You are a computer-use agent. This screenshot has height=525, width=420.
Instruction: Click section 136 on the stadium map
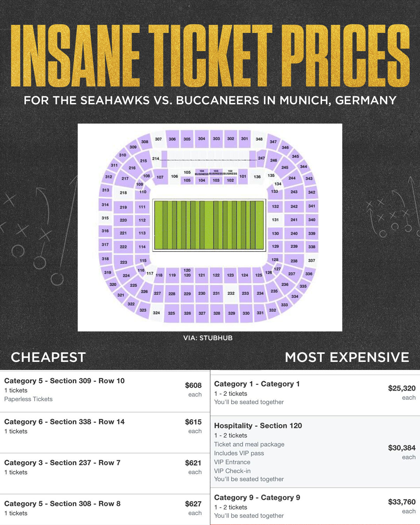point(257,177)
